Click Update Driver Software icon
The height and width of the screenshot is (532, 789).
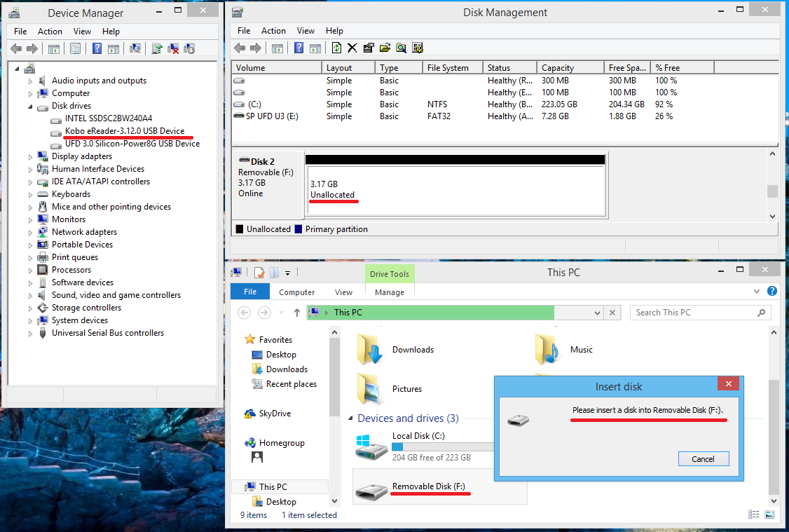pyautogui.click(x=157, y=49)
